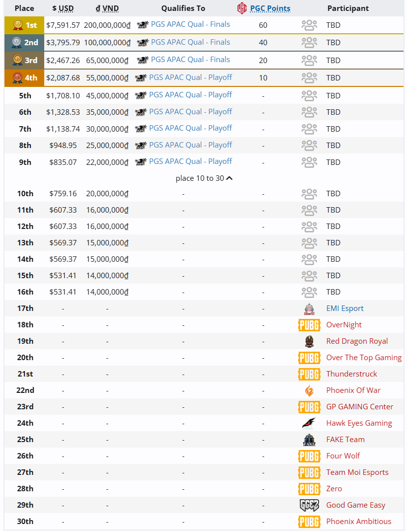The width and height of the screenshot is (407, 532).
Task: Click APAC icon in the 4th place row
Action: pos(141,77)
